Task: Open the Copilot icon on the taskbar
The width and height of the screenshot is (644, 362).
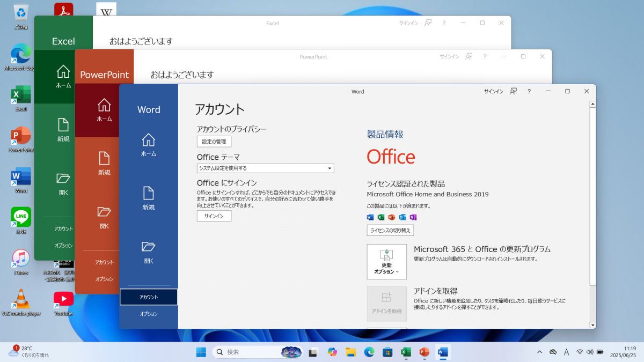Action: (x=332, y=352)
